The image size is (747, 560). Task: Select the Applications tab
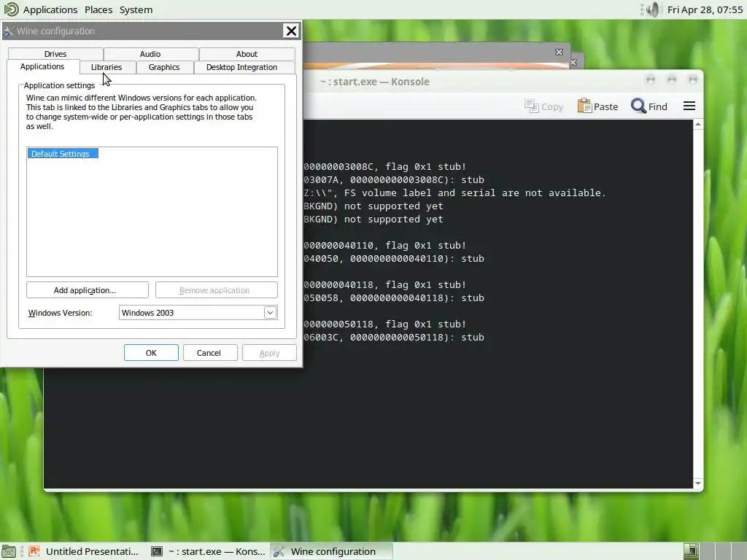(42, 66)
